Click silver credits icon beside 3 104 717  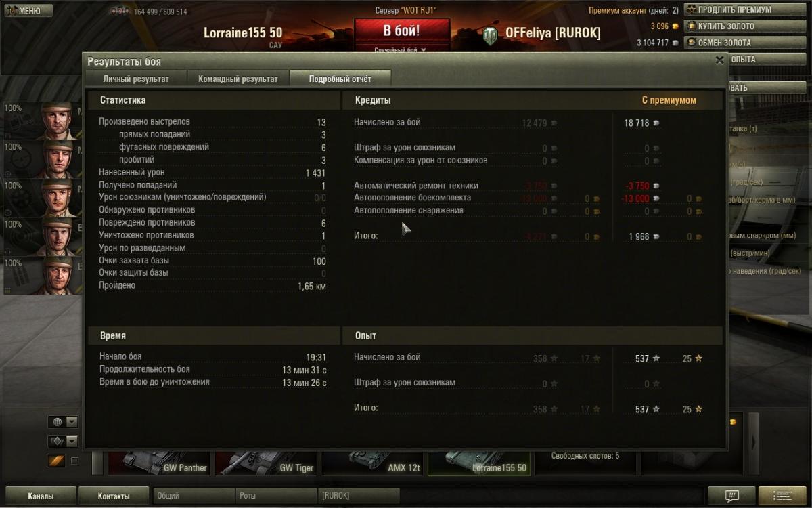pyautogui.click(x=677, y=43)
